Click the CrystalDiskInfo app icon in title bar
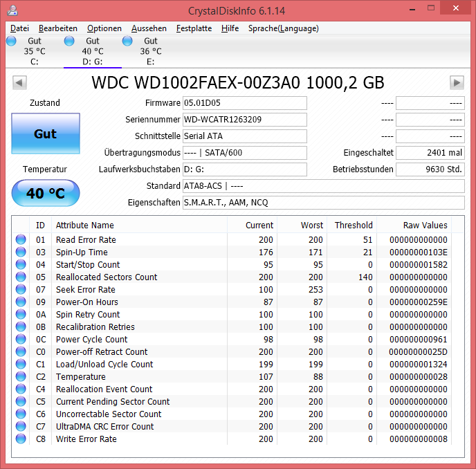The image size is (476, 469). tap(12, 10)
